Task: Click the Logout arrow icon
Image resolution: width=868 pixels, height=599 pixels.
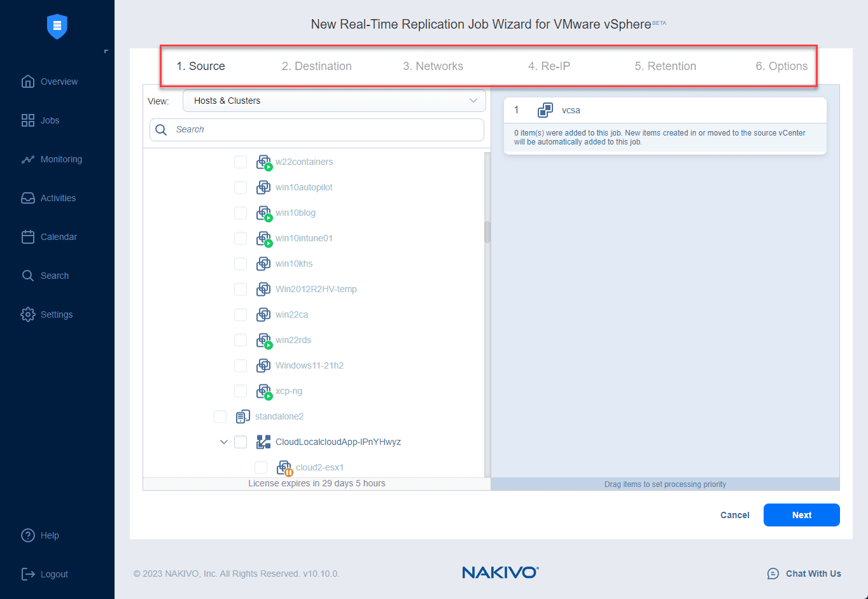Action: coord(28,574)
